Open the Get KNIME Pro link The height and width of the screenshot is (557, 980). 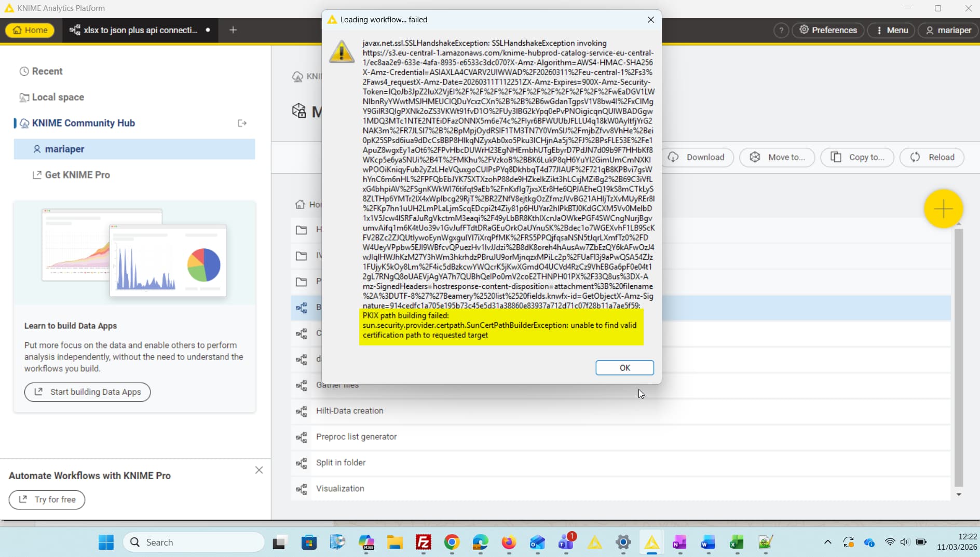click(77, 175)
